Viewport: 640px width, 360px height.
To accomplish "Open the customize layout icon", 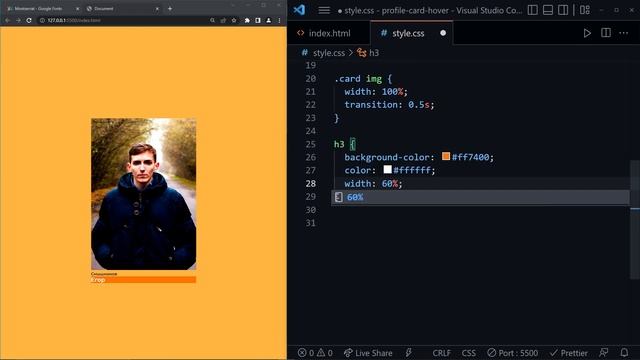I will [585, 10].
